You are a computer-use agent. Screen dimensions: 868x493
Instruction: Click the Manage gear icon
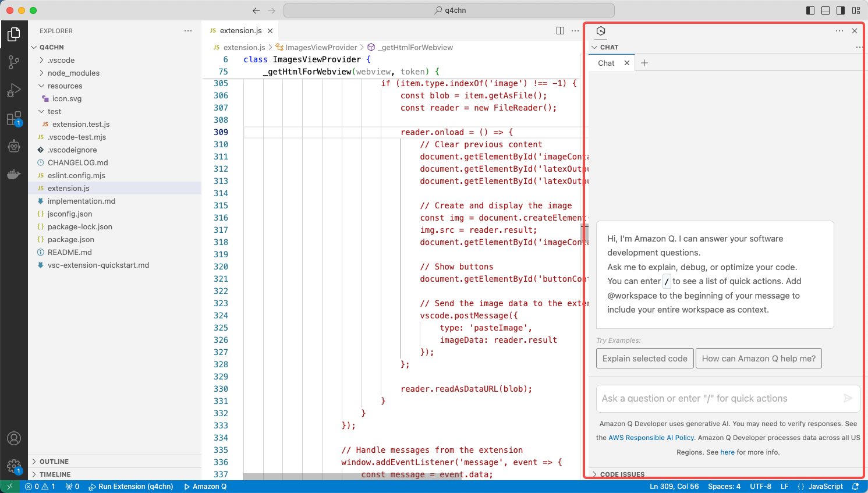click(x=14, y=466)
